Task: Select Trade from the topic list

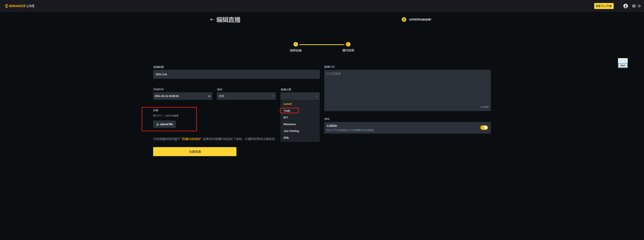Action: (x=287, y=111)
